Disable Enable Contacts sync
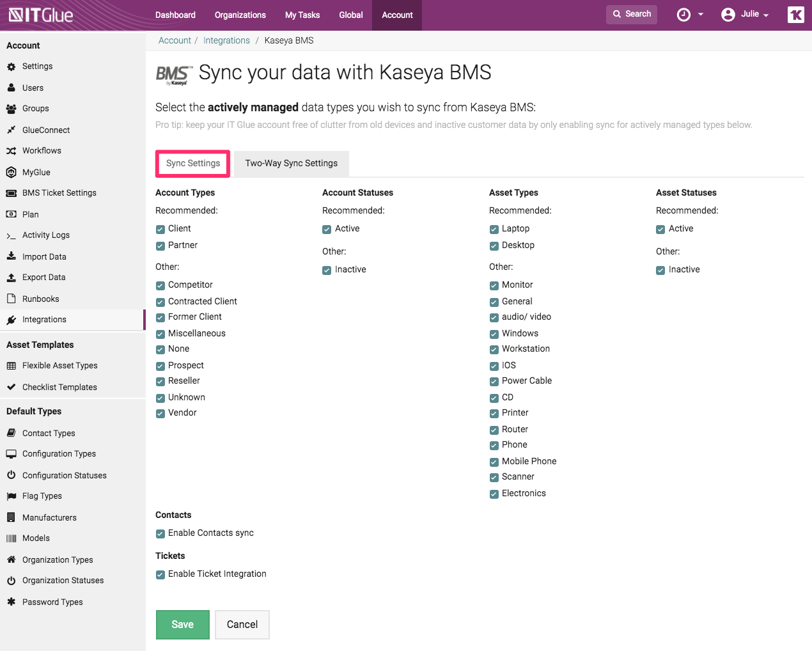This screenshot has height=651, width=812. point(160,533)
